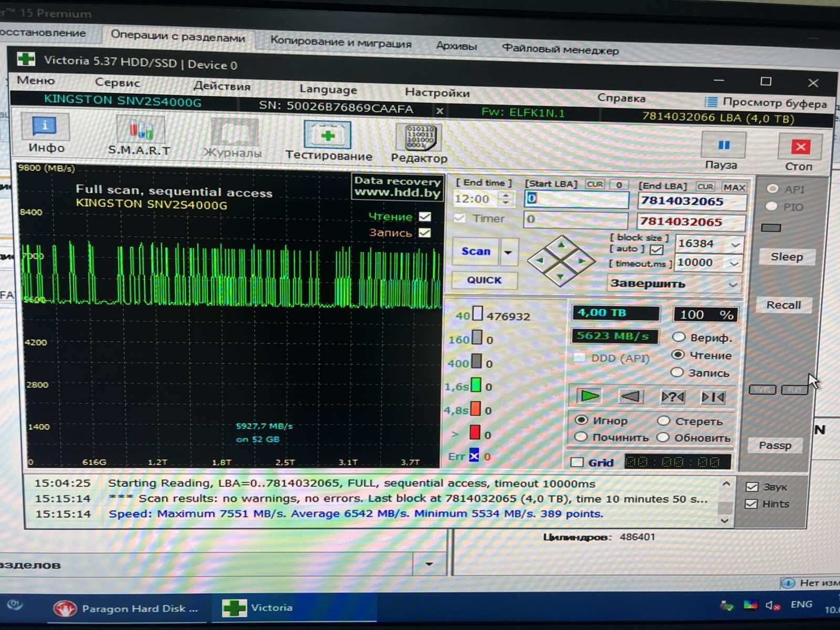Click the CUR button beside End LBA
This screenshot has width=840, height=630.
[x=705, y=186]
